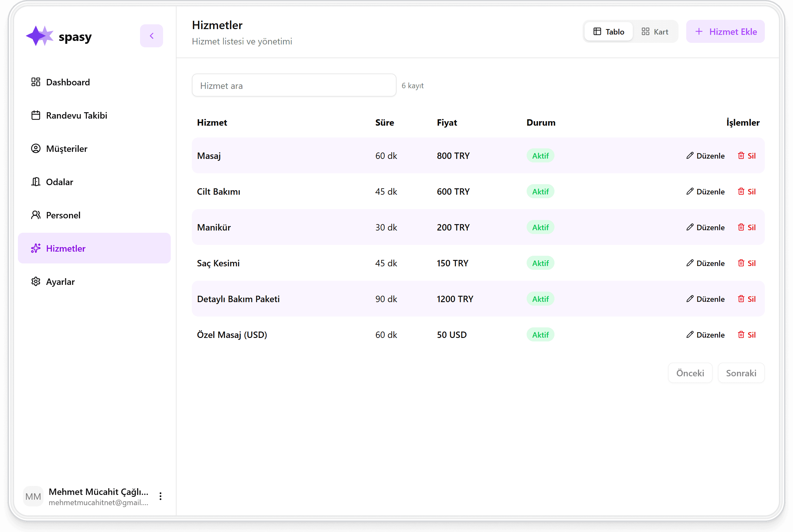793x532 pixels.
Task: Edit the Masaj service pencil icon
Action: [690, 156]
